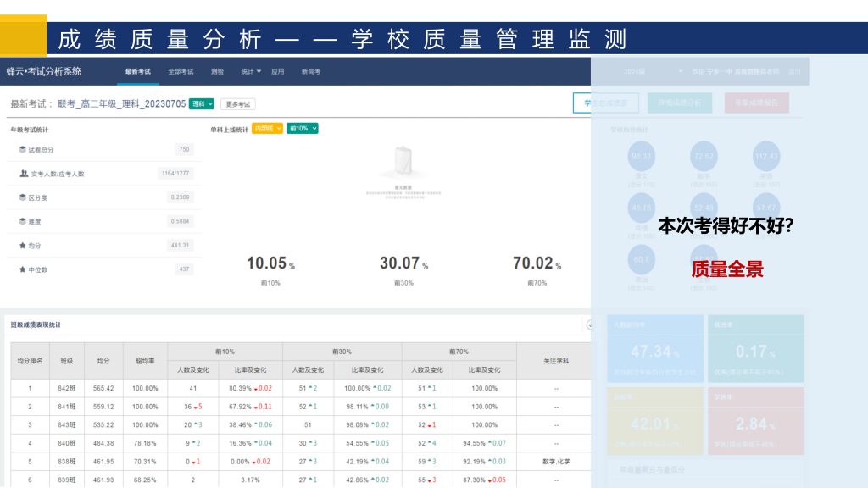868x488 pixels.
Task: Open the 理科 subject dropdown
Action: click(201, 104)
